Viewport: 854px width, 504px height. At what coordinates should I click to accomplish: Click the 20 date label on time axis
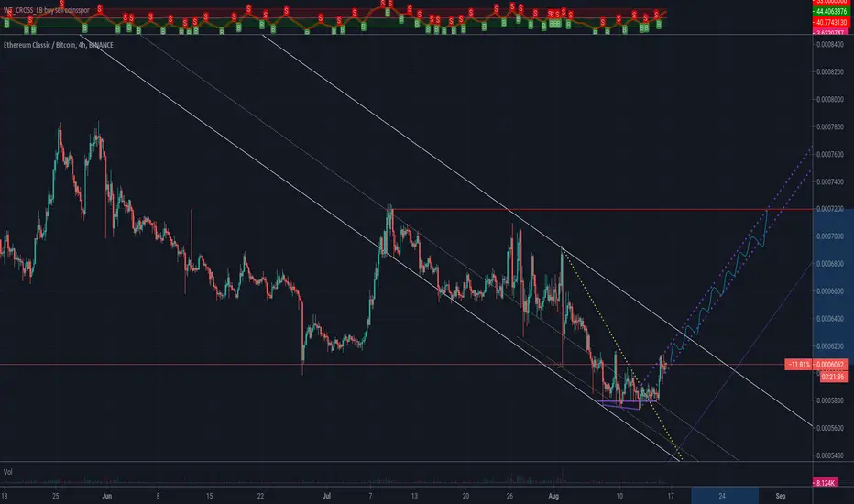point(465,496)
